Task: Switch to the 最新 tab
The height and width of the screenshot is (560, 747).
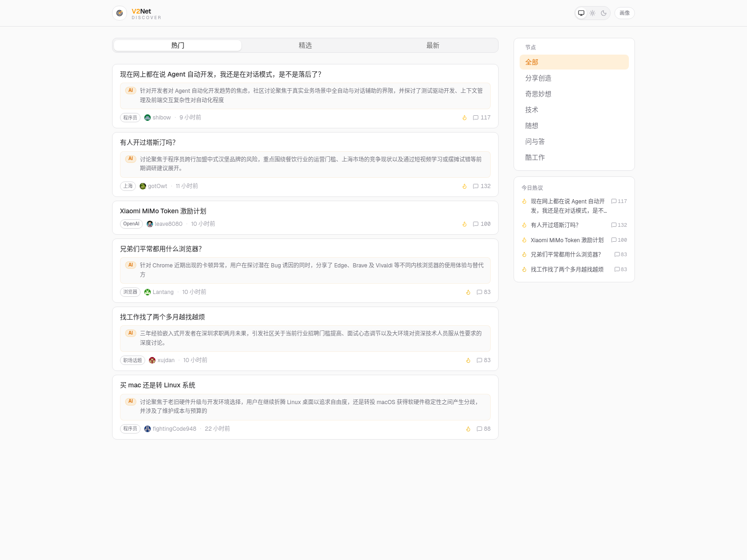Action: point(432,45)
